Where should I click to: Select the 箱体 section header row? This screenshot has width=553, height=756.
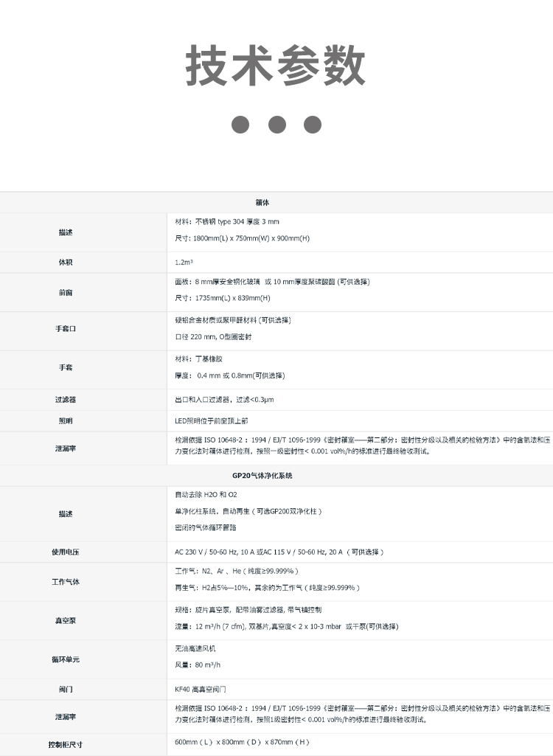coord(276,202)
